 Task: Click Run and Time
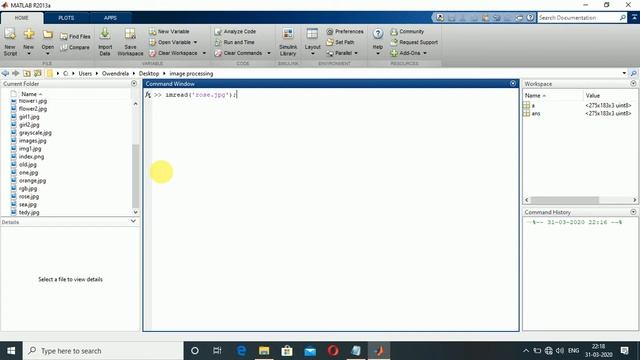tap(235, 42)
